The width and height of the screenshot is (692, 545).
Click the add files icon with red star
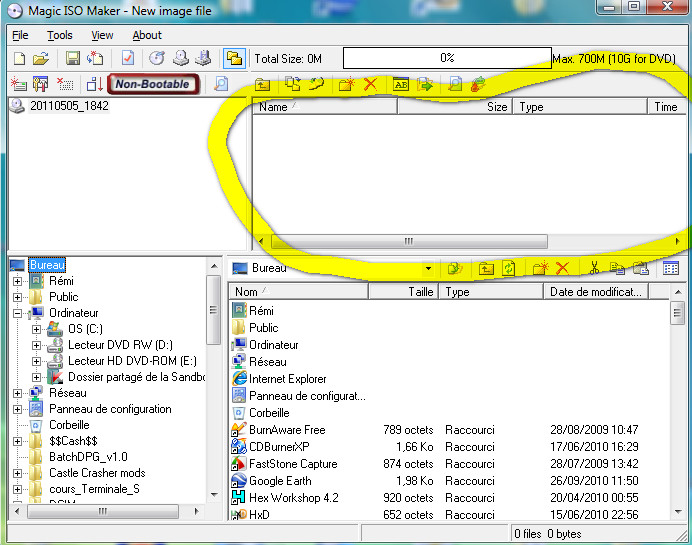click(19, 83)
